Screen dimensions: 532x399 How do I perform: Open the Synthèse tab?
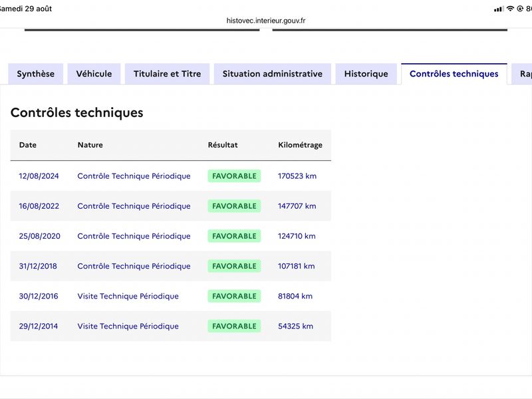click(x=36, y=74)
